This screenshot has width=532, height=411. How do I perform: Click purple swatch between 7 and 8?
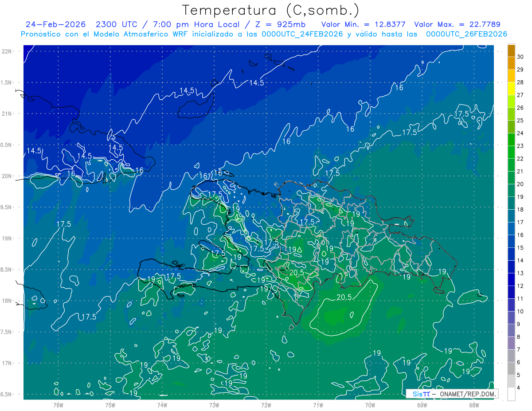511,343
